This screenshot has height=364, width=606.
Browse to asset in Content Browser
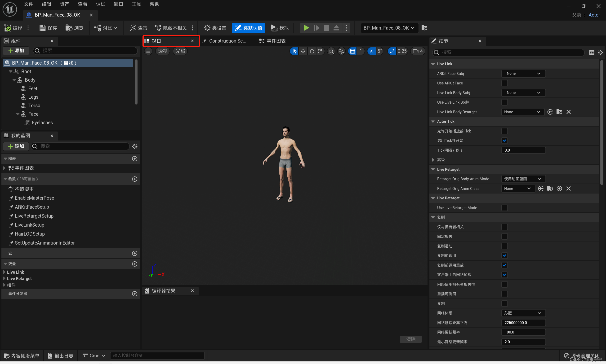(x=74, y=28)
